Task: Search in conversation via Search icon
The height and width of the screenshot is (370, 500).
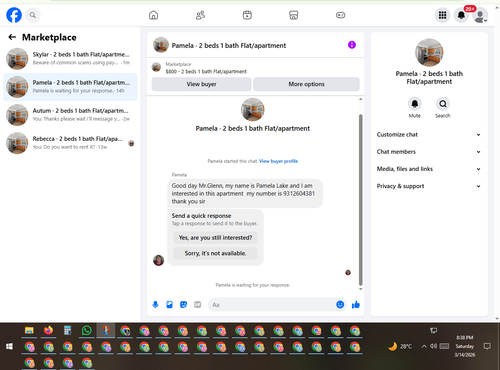Action: pyautogui.click(x=443, y=104)
